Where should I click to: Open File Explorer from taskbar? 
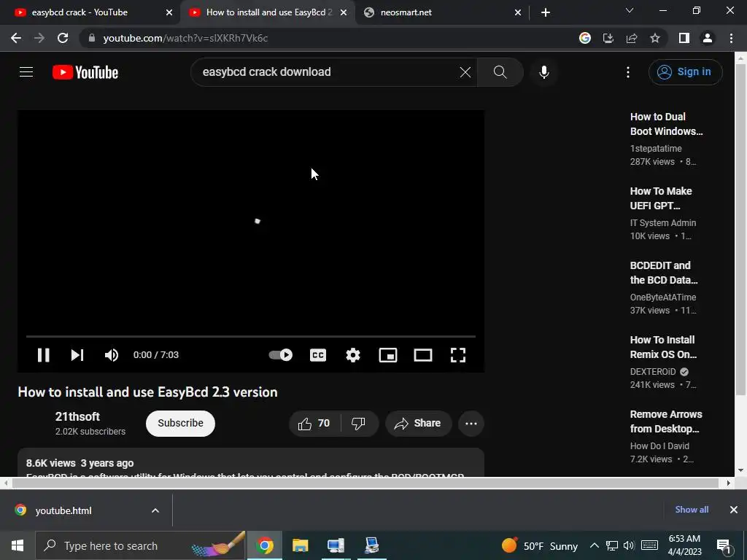[300, 545]
